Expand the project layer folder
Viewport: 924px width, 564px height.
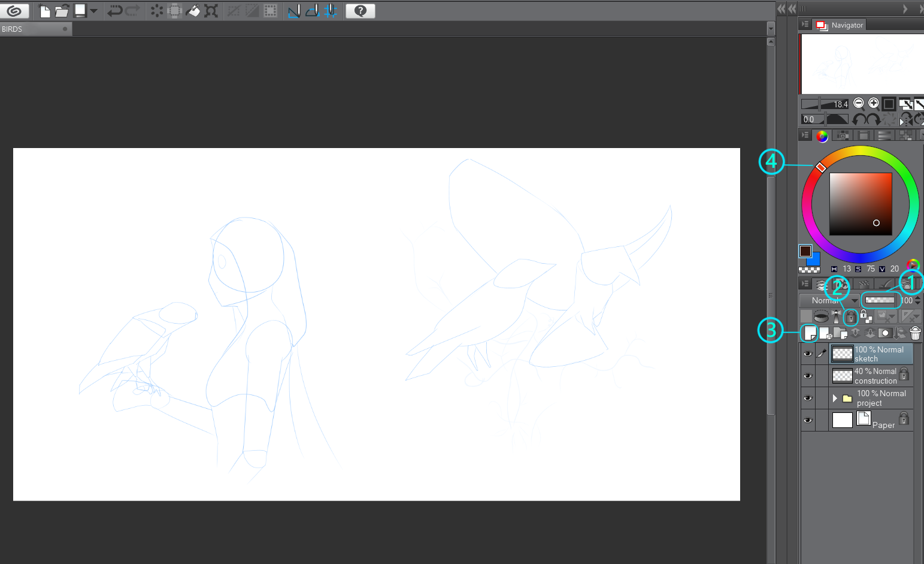(x=835, y=398)
